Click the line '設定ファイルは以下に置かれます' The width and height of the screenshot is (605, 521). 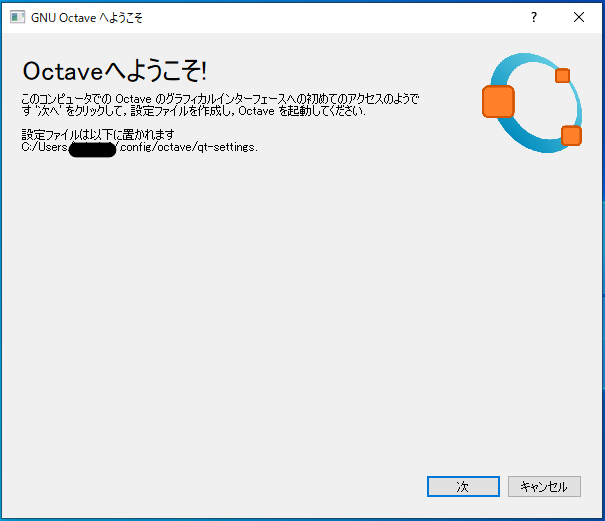(x=98, y=135)
